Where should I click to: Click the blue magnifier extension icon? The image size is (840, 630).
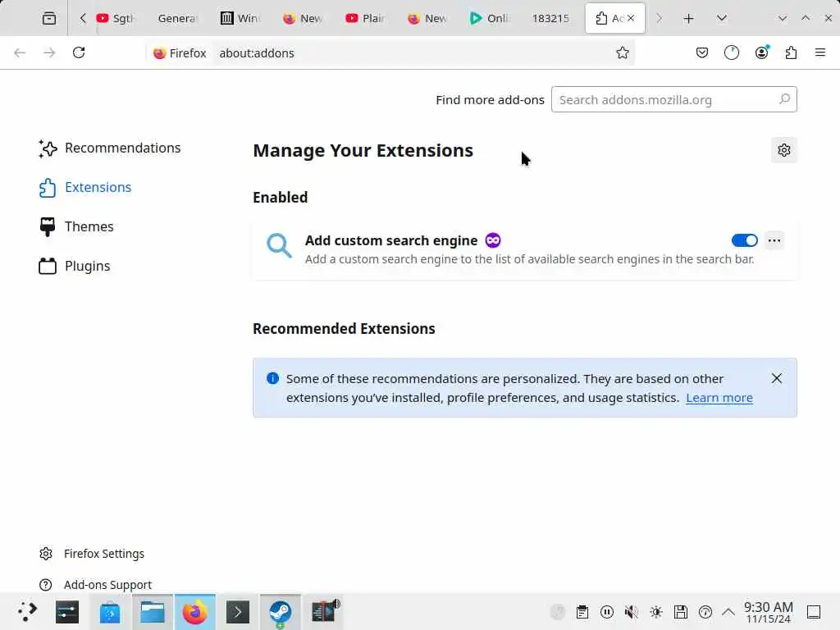pos(279,246)
